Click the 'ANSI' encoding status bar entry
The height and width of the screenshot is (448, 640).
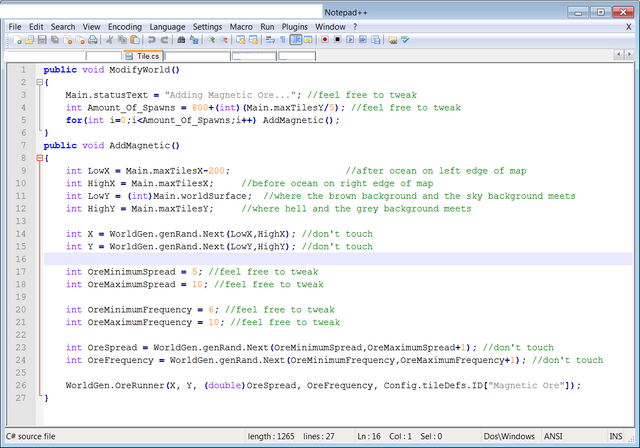(x=553, y=436)
